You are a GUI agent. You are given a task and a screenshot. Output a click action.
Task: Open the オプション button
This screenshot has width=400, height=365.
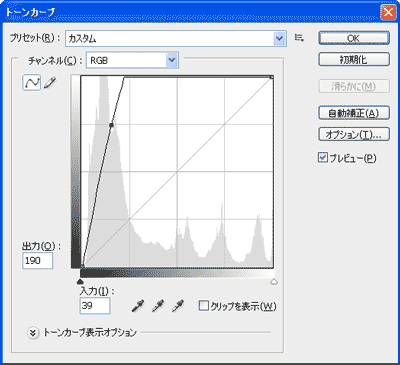coord(354,134)
